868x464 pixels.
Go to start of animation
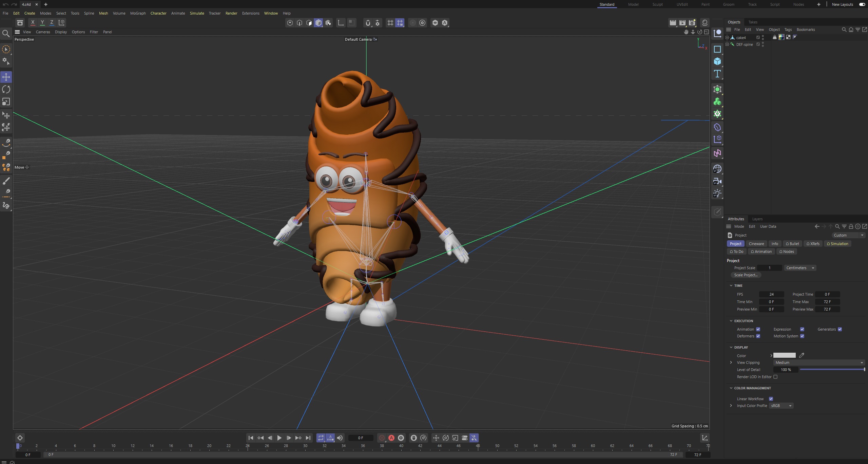(251, 438)
